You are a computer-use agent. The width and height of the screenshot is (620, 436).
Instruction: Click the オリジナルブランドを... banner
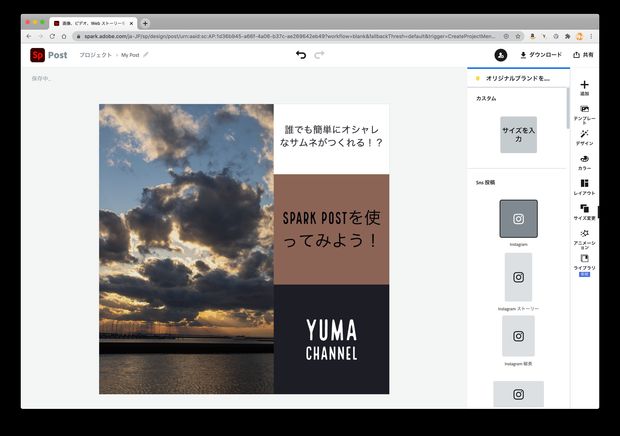click(x=518, y=78)
